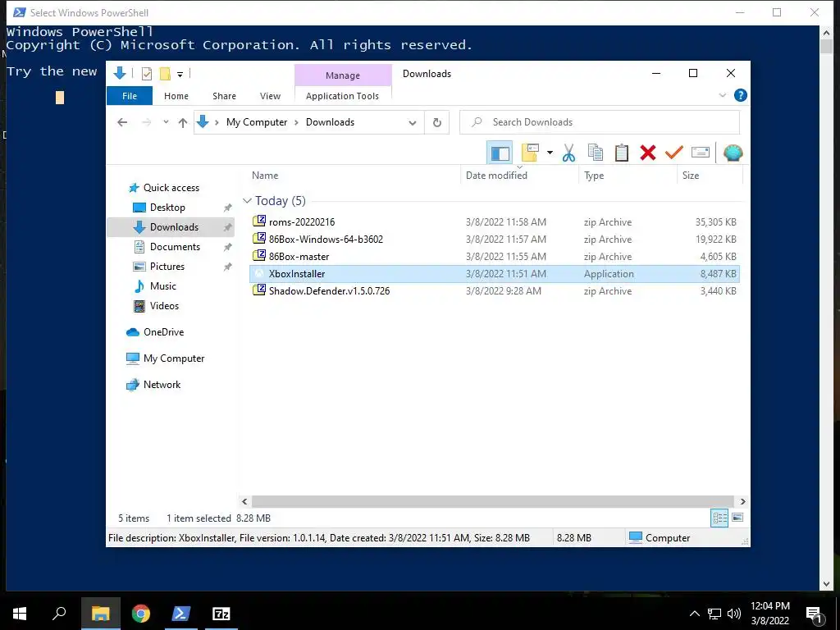Click the New folder toolbar icon
The image size is (840, 630).
pyautogui.click(x=530, y=153)
